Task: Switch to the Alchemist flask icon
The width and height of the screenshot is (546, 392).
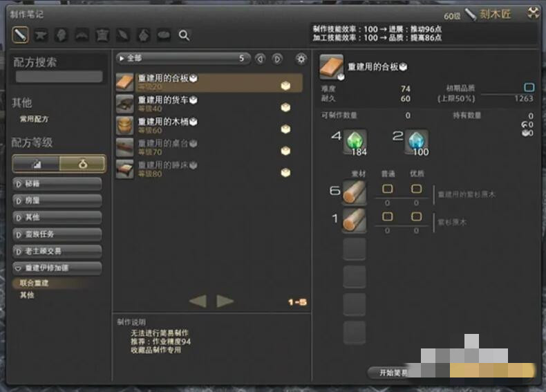Action: tap(144, 35)
